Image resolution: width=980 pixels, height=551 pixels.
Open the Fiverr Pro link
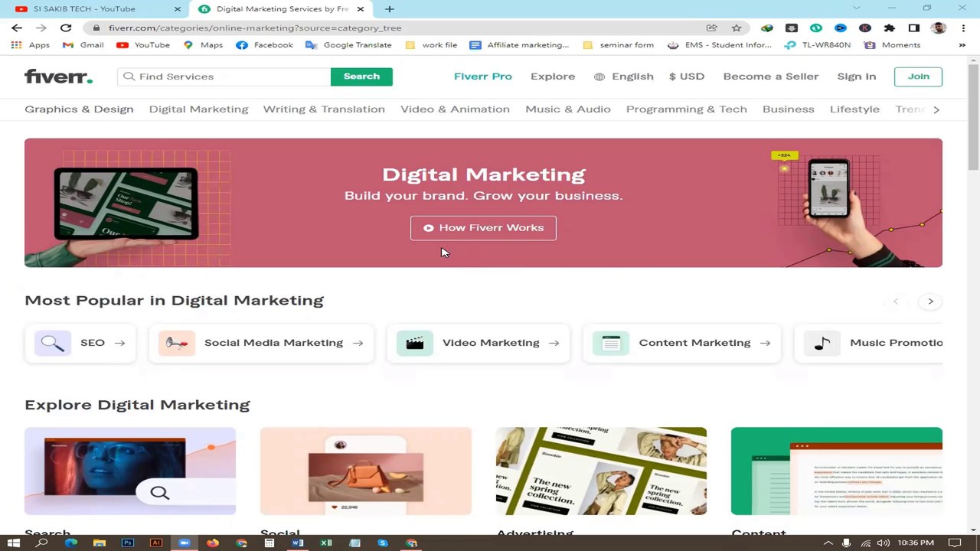(483, 77)
